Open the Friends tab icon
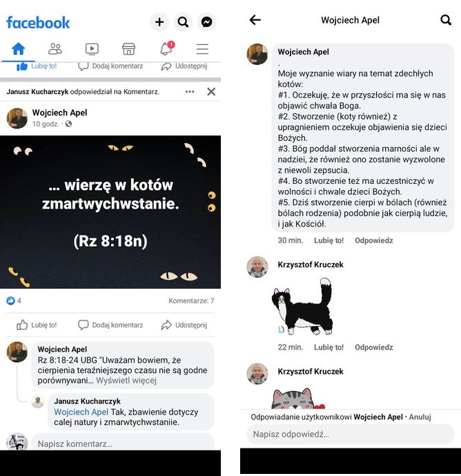This screenshot has height=476, width=461. (55, 48)
